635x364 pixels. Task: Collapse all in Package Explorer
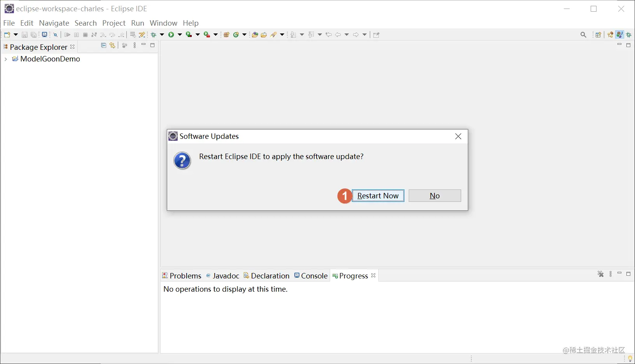(103, 45)
